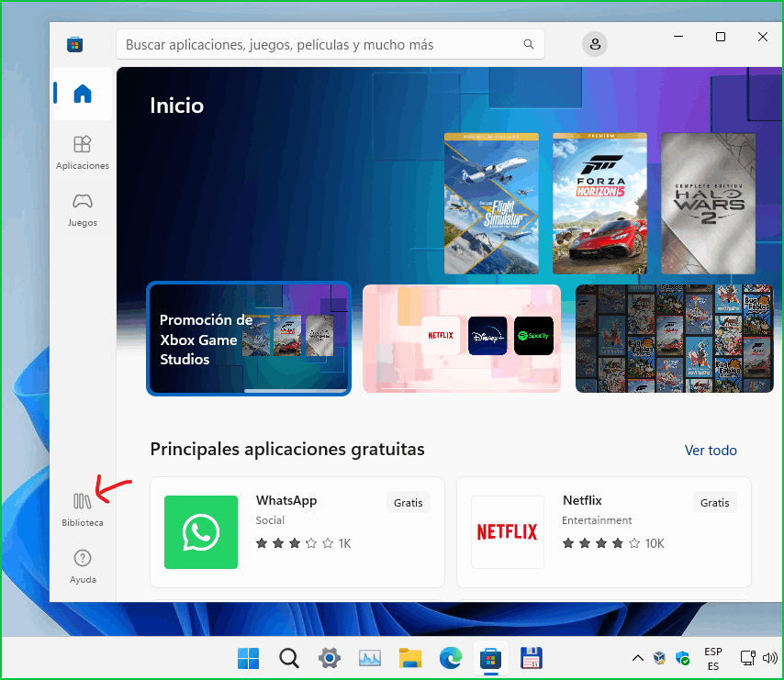The width and height of the screenshot is (784, 680).
Task: Click the Disney+ tile in streaming banner
Action: point(487,336)
